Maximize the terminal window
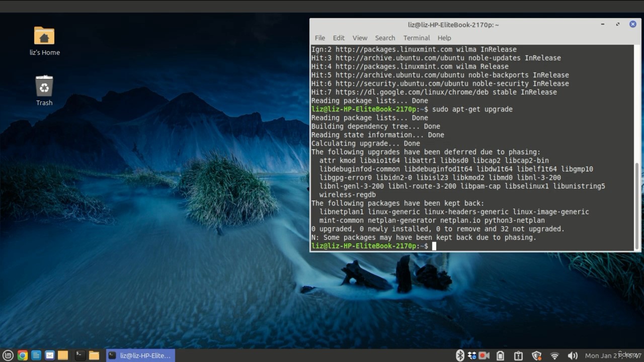Image resolution: width=644 pixels, height=362 pixels. coord(618,24)
